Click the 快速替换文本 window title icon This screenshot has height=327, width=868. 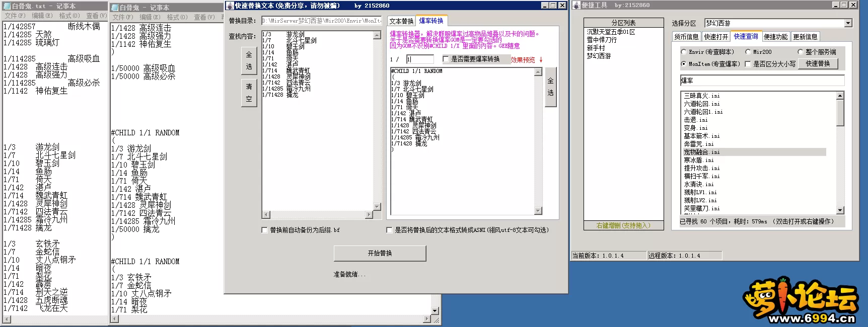pyautogui.click(x=230, y=6)
